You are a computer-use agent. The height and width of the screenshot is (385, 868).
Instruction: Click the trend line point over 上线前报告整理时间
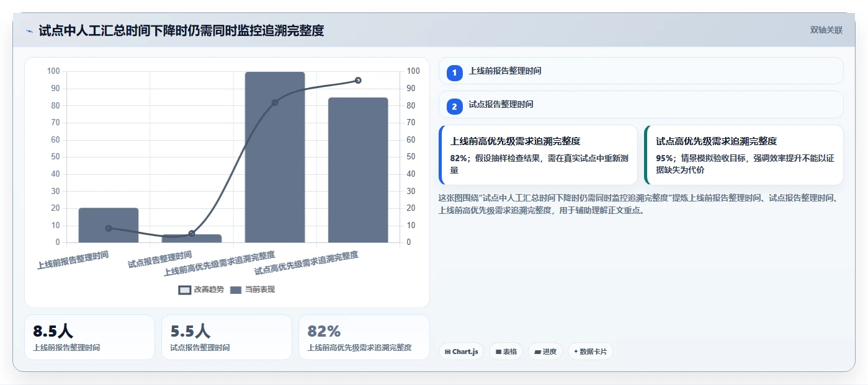pos(109,228)
